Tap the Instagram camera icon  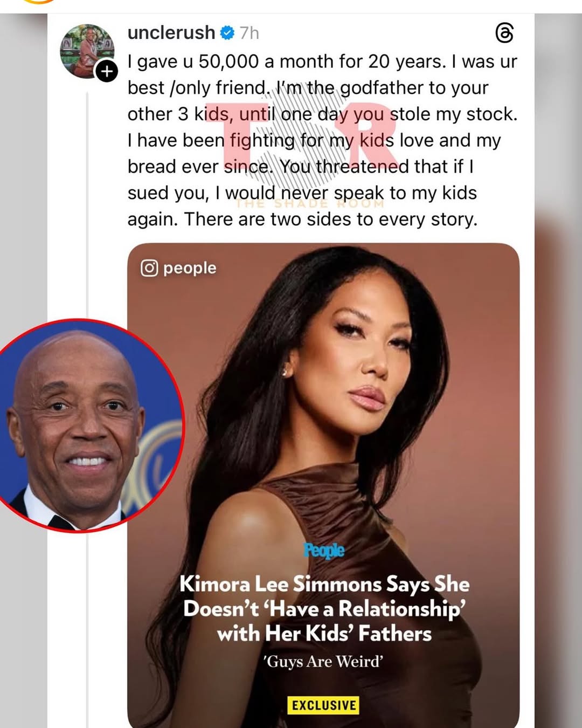click(x=149, y=268)
